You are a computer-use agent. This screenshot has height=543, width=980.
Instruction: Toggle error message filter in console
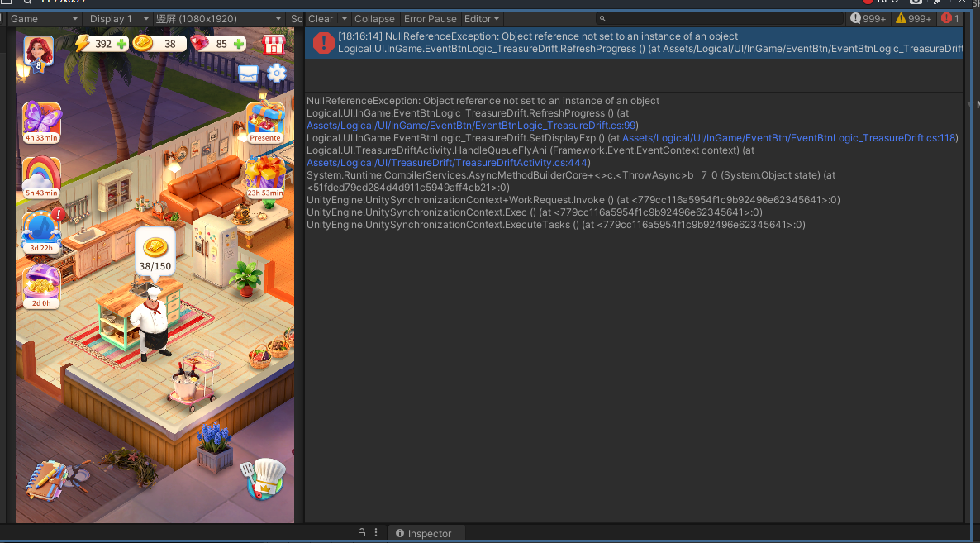pos(950,18)
